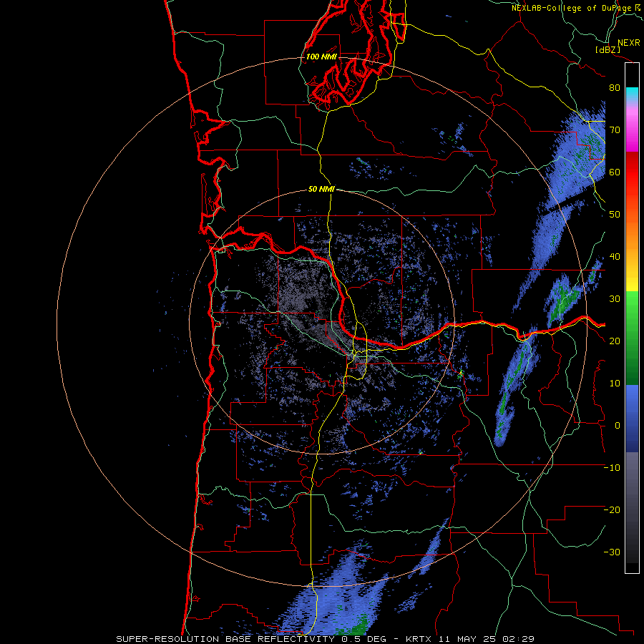
Task: Click the -20 value on the dBZ scale
Action: click(x=612, y=510)
